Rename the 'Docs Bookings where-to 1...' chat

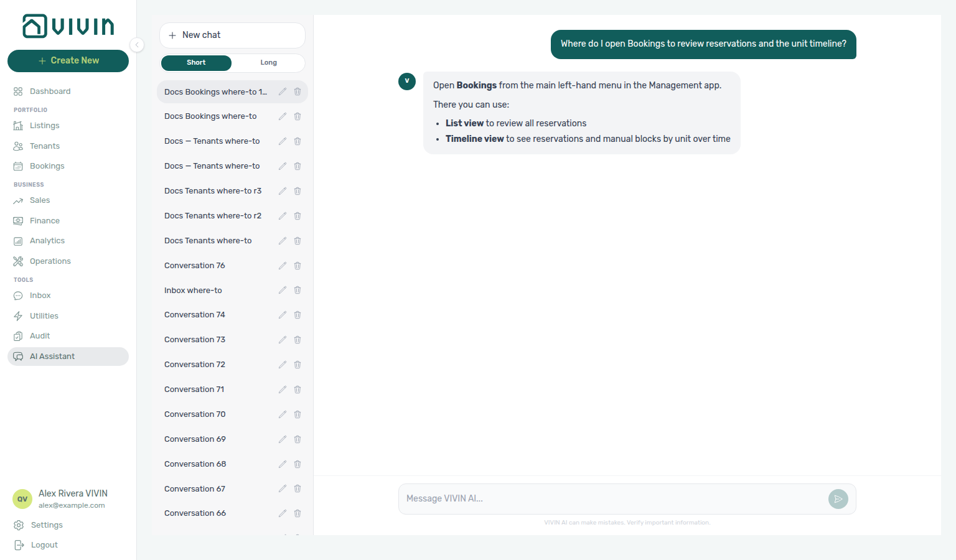(283, 92)
